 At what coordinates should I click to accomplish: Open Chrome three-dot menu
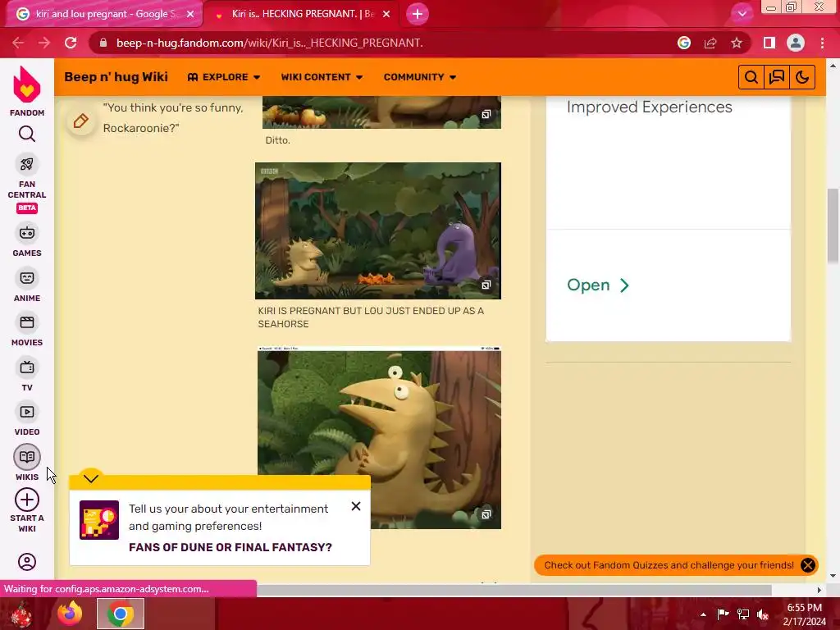click(822, 43)
